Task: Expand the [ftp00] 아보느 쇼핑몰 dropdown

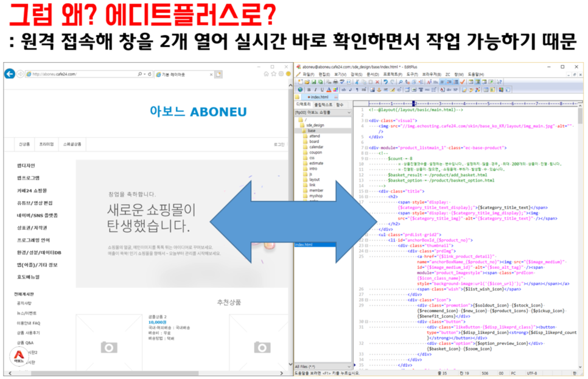Action: [x=349, y=113]
